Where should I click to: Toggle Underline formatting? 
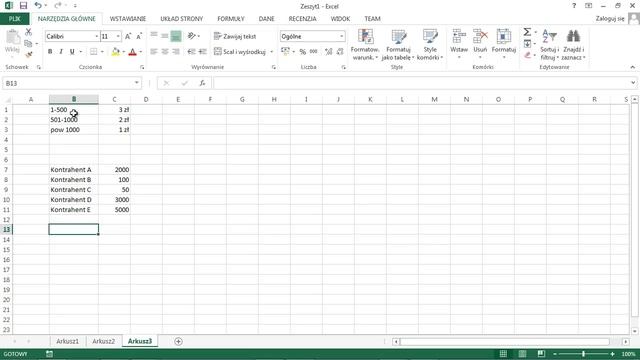[72, 51]
